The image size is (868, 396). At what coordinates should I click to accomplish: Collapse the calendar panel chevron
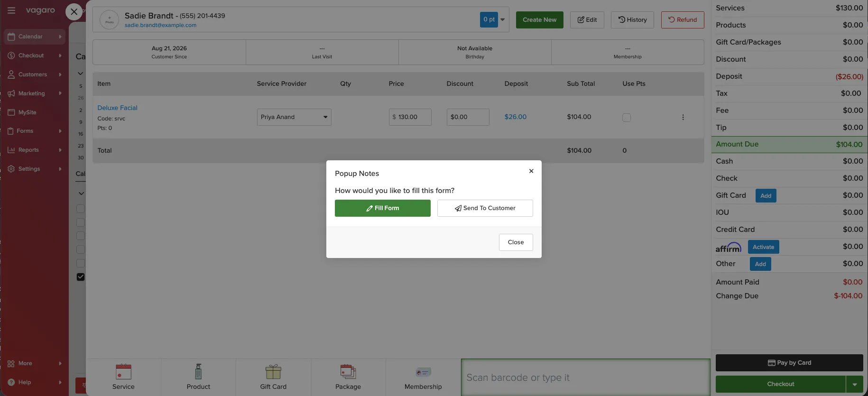[x=81, y=74]
